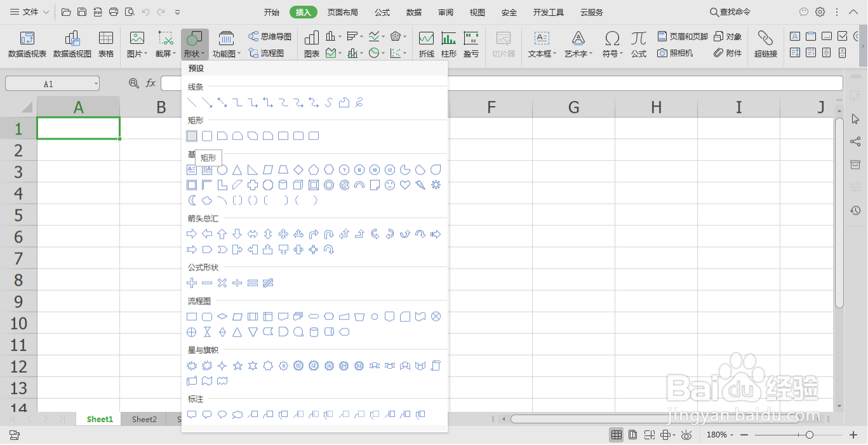The image size is (868, 445).
Task: Open the 思维导图 mind map tool
Action: pos(270,37)
